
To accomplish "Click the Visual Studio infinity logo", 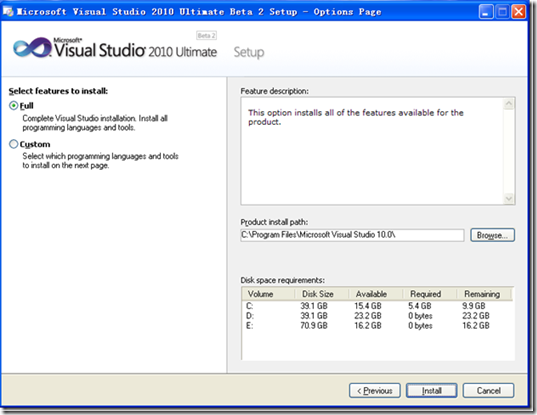I will [x=32, y=48].
